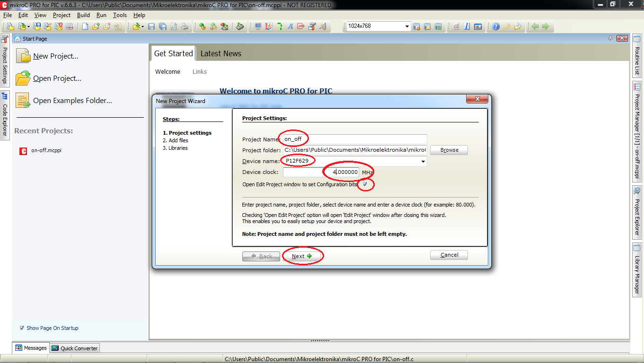
Task: Open Help via the blue question icon
Action: (495, 26)
